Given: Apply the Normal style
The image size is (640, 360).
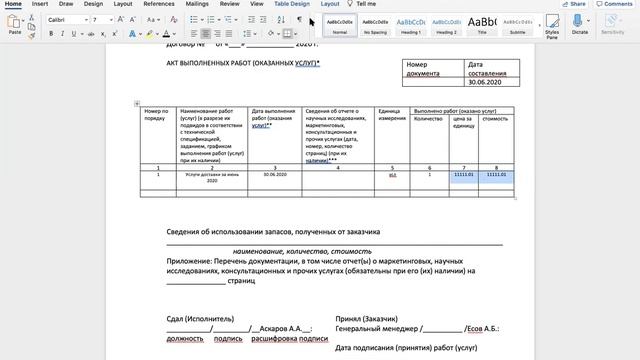Looking at the screenshot, I should [x=340, y=26].
